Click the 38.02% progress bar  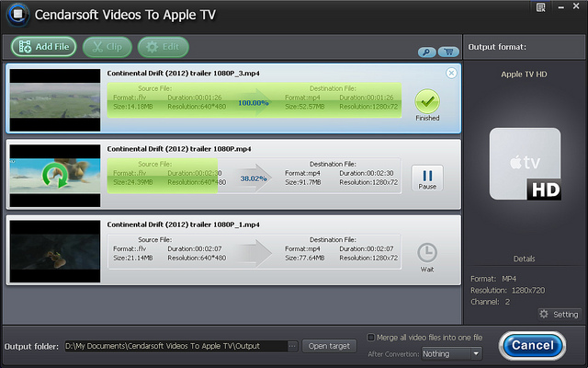(254, 176)
